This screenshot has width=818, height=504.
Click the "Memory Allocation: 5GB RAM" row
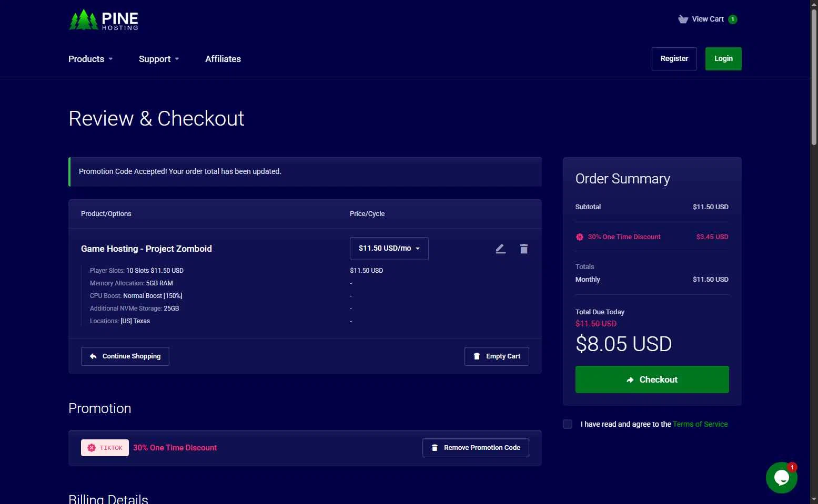pyautogui.click(x=132, y=283)
